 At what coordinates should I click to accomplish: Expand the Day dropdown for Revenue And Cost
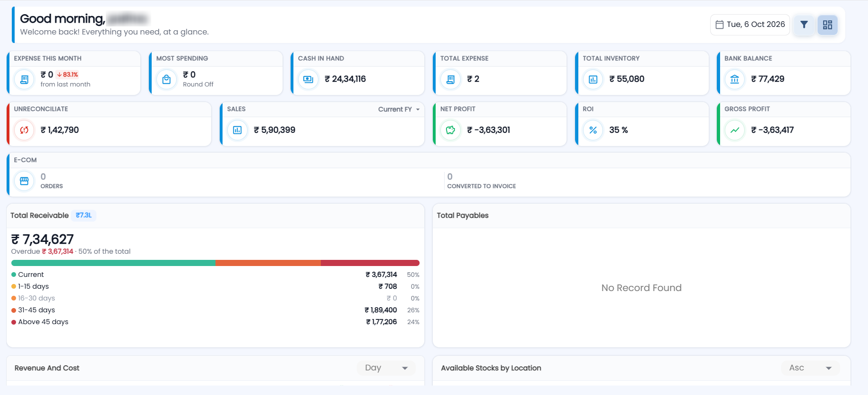point(387,368)
